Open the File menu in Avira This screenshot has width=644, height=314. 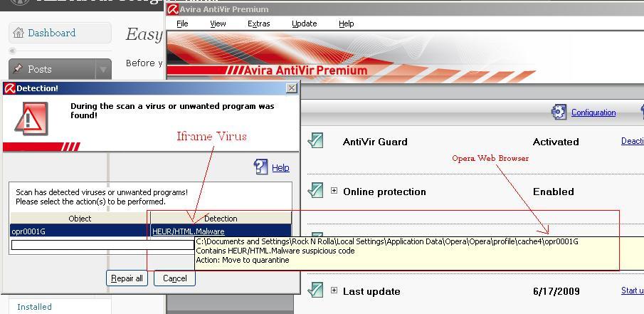[182, 23]
